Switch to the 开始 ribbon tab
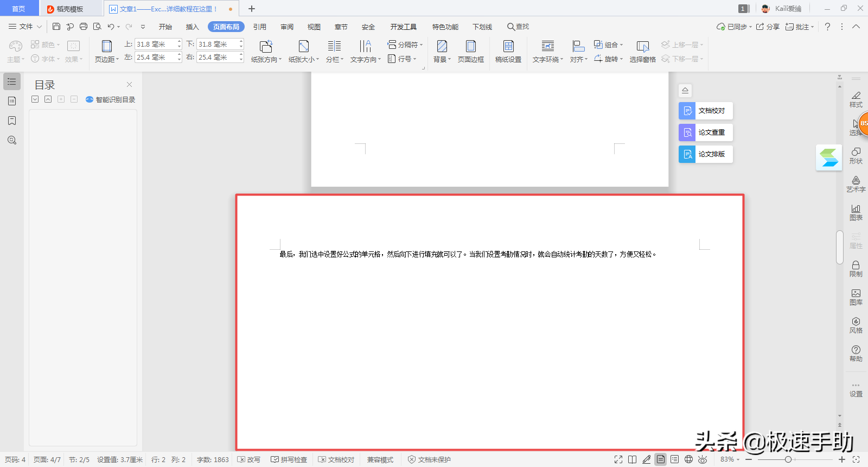This screenshot has width=868, height=467. pos(165,27)
